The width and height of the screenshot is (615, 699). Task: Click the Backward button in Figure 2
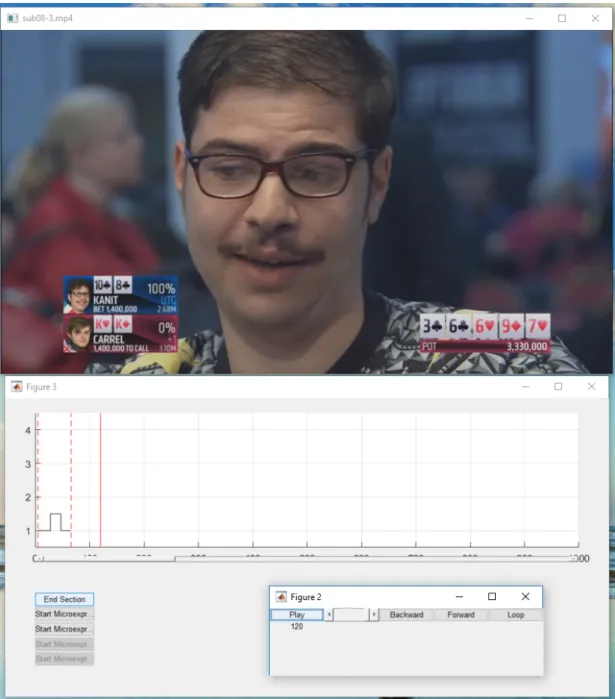tap(406, 615)
